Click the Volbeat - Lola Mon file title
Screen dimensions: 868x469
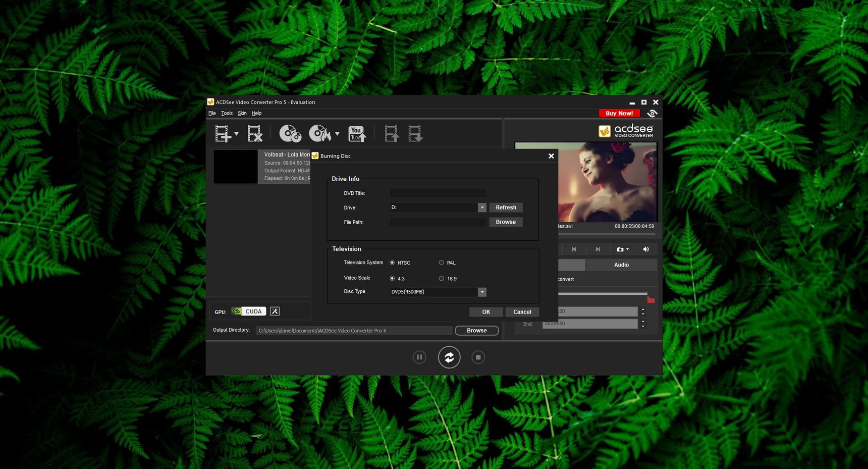[287, 155]
